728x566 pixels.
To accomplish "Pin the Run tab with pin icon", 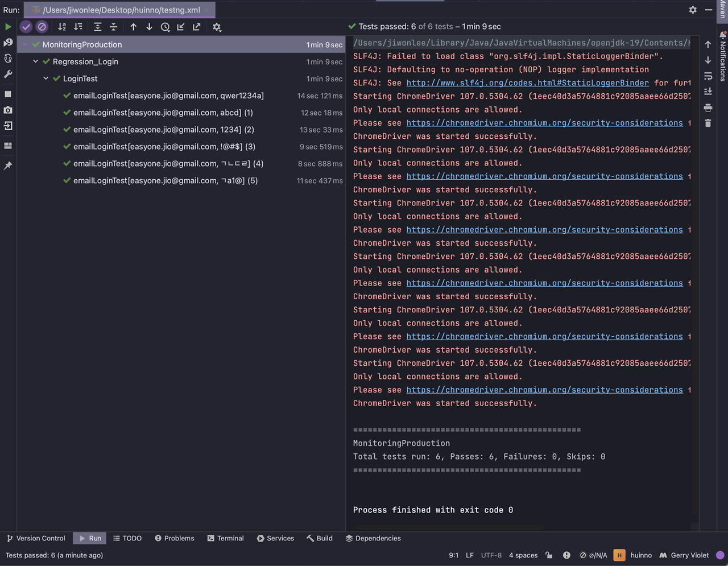I will tap(8, 166).
